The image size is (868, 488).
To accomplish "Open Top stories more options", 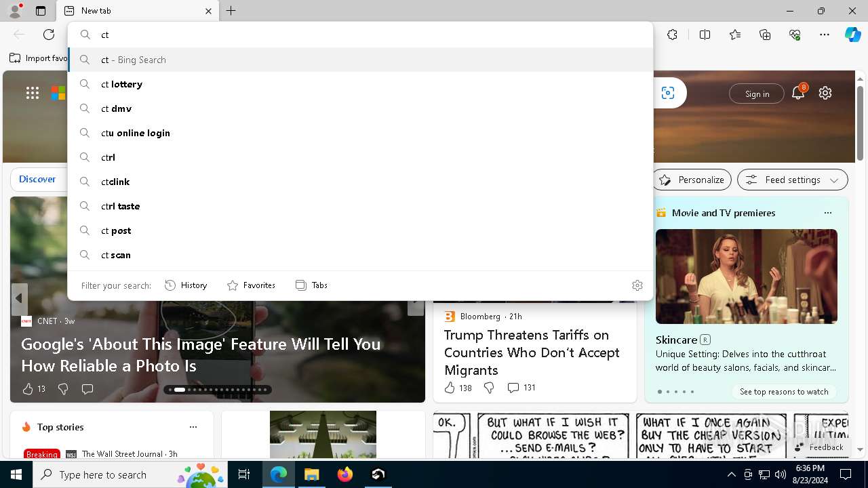I will (x=193, y=427).
